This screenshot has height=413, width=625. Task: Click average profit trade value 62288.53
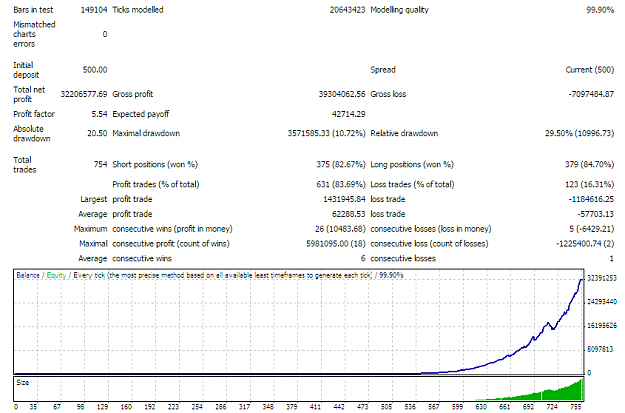pyautogui.click(x=348, y=214)
